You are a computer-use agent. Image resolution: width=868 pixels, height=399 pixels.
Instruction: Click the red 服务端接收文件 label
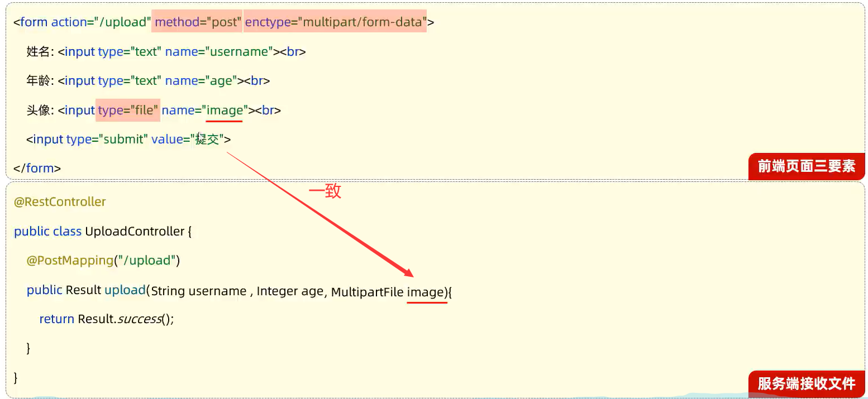807,384
